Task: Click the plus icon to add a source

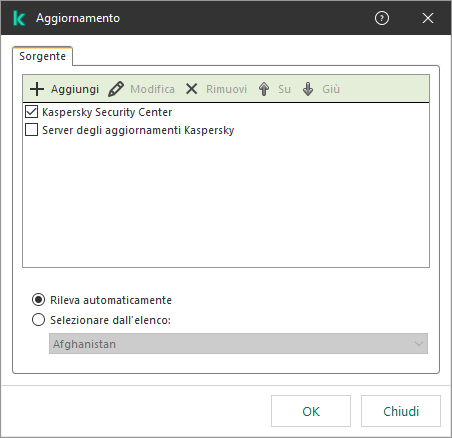Action: (x=37, y=89)
